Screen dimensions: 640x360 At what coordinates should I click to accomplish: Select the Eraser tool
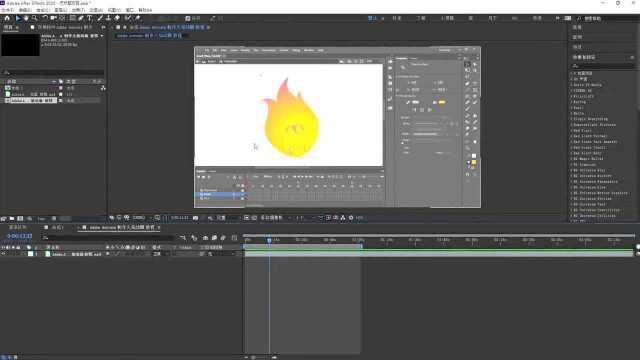[x=117, y=18]
